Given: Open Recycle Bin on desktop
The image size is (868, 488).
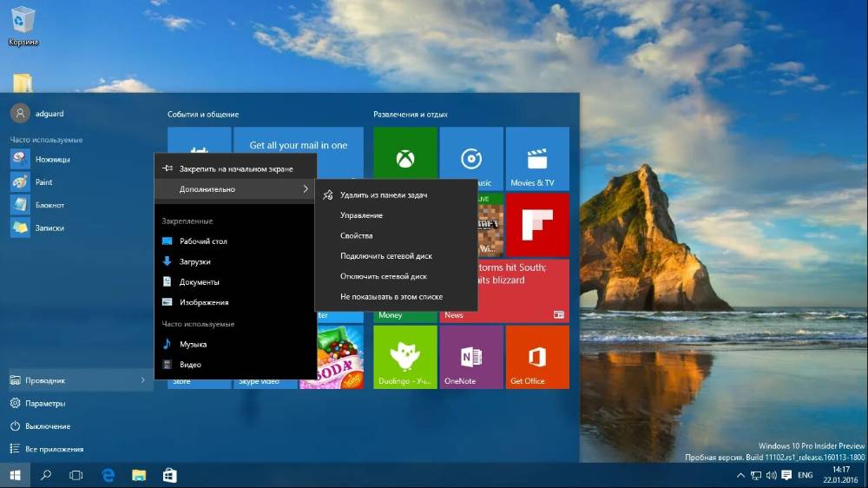Looking at the screenshot, I should pyautogui.click(x=23, y=24).
